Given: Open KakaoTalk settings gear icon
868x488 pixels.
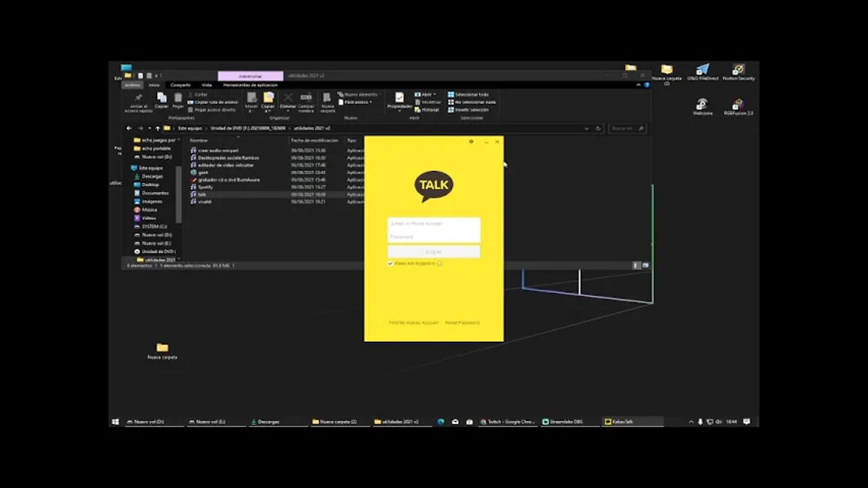Looking at the screenshot, I should point(471,142).
